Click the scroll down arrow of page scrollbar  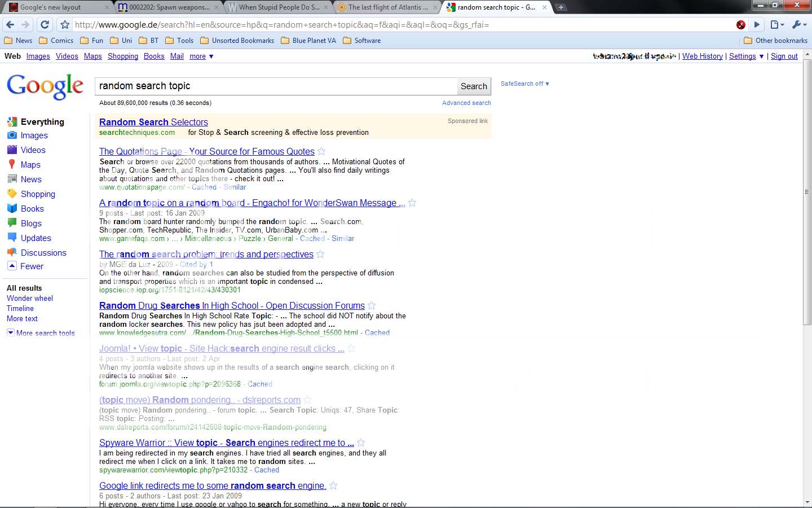[x=807, y=502]
